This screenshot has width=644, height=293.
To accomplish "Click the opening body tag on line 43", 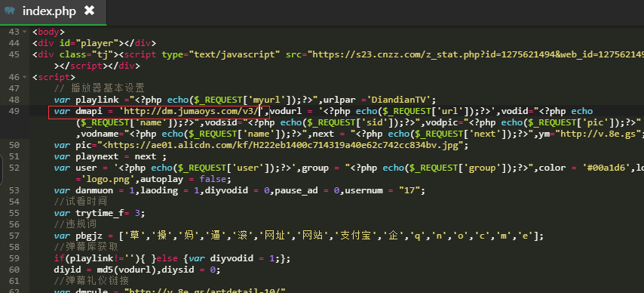I will click(x=48, y=32).
